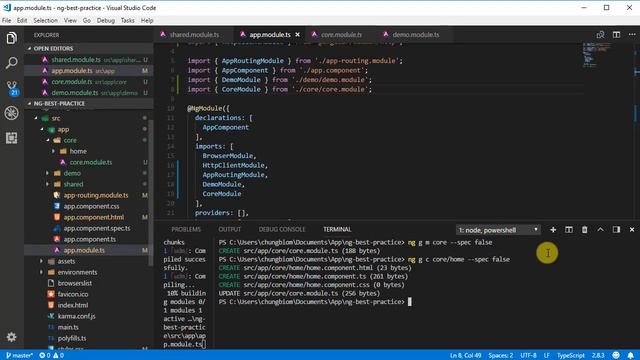The image size is (640, 360).
Task: Select the Terminal panel tab
Action: pos(337,230)
